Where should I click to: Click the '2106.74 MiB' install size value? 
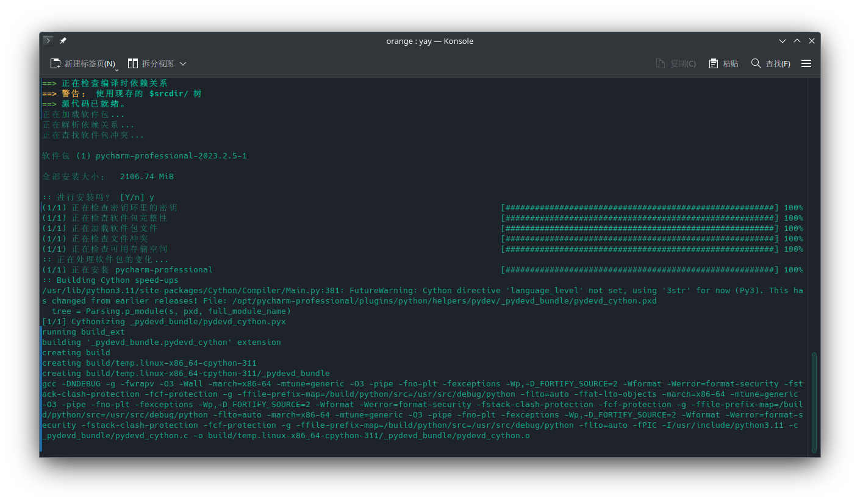(x=147, y=177)
